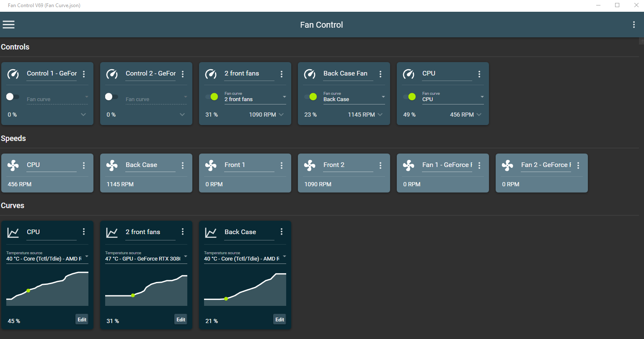Viewport: 644px width, 339px height.
Task: Disable the CPU control toggle switch
Action: tap(409, 97)
